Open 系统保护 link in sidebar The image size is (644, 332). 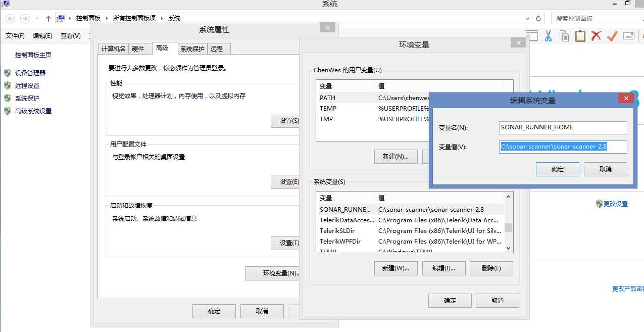click(x=27, y=98)
